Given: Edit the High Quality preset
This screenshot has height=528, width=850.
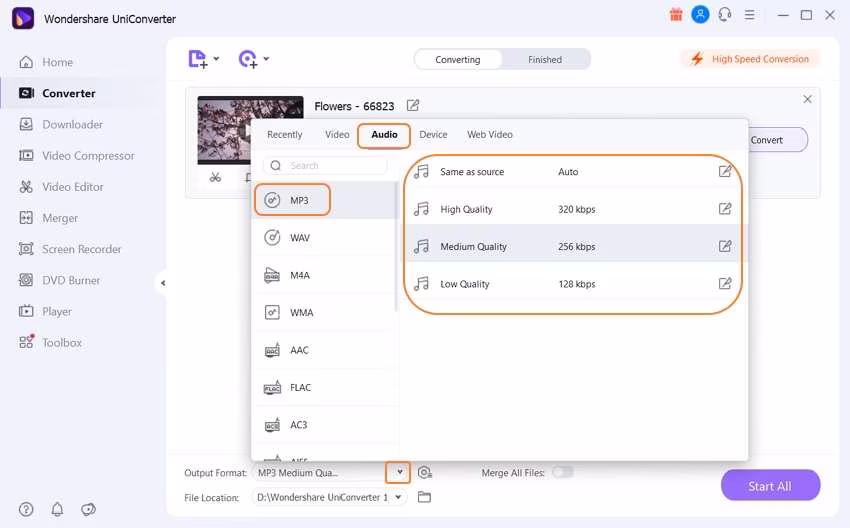Looking at the screenshot, I should click(725, 209).
